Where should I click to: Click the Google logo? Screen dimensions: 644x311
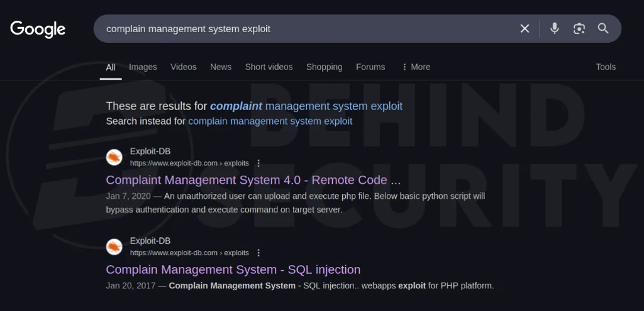tap(38, 29)
